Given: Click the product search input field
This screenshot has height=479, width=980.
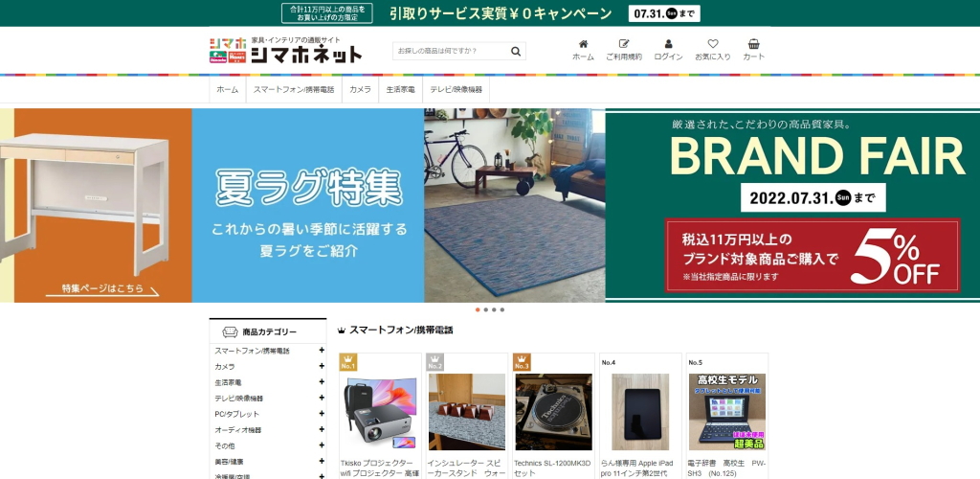Looking at the screenshot, I should point(451,52).
